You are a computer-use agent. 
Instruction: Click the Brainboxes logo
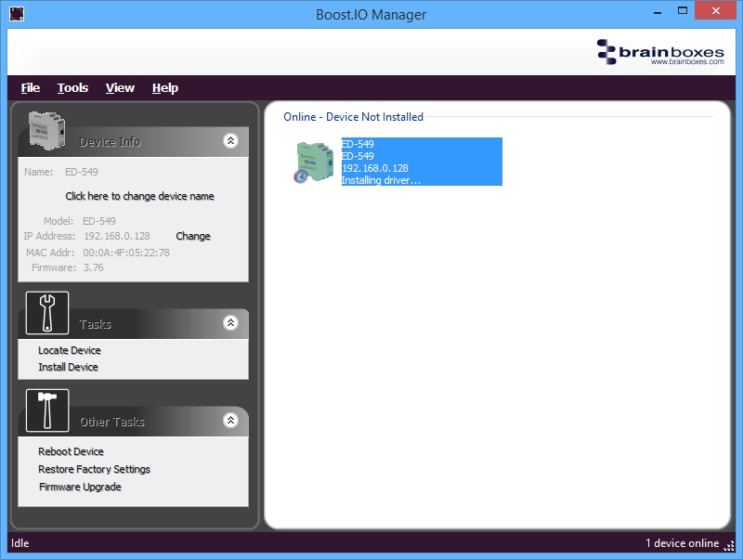(660, 51)
